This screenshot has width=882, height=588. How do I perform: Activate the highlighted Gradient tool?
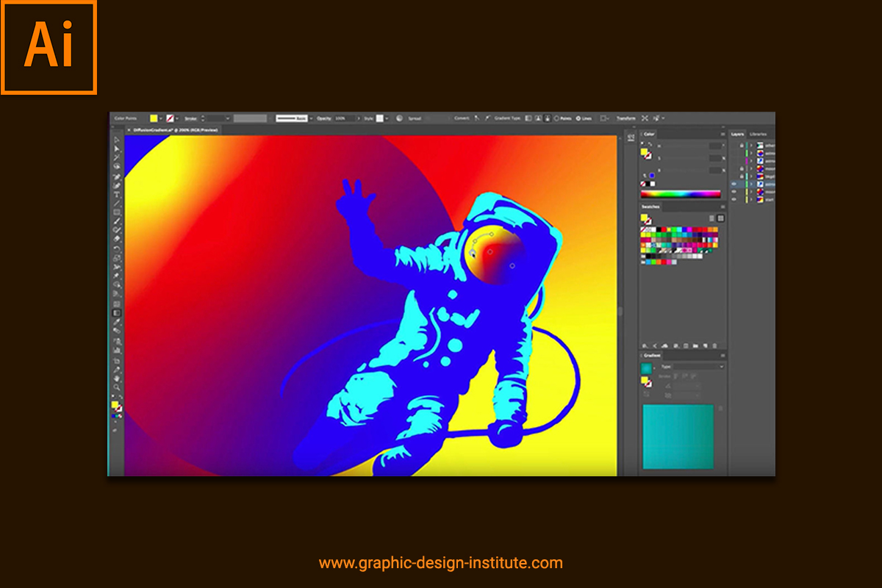[x=117, y=313]
